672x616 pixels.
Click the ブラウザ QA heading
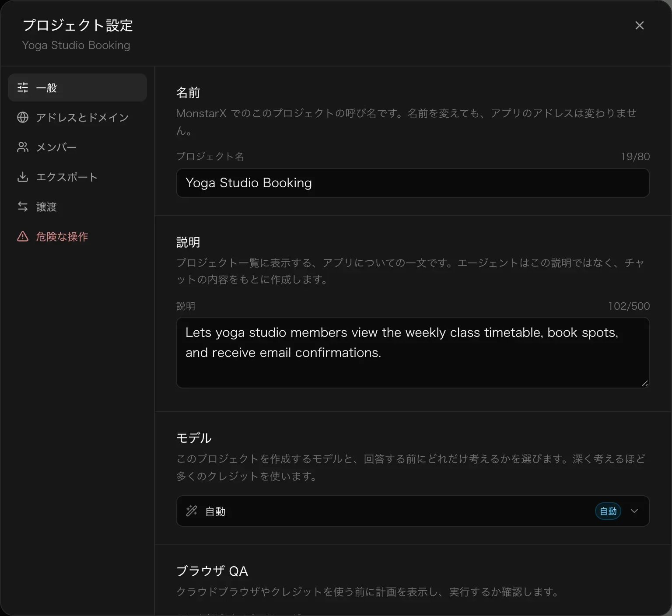(212, 571)
